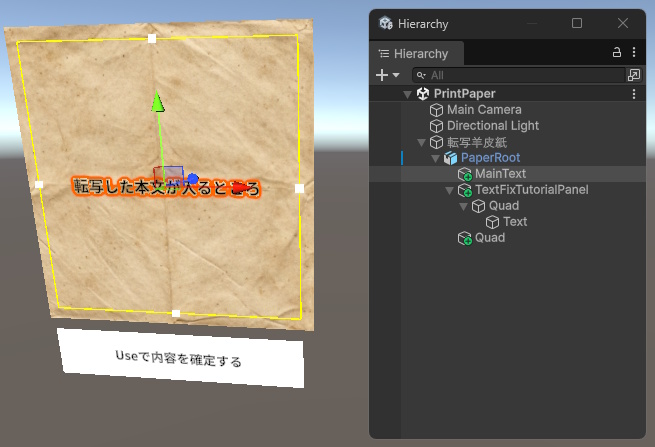The width and height of the screenshot is (655, 447).
Task: Click the top-center white rect handle
Action: (x=152, y=38)
